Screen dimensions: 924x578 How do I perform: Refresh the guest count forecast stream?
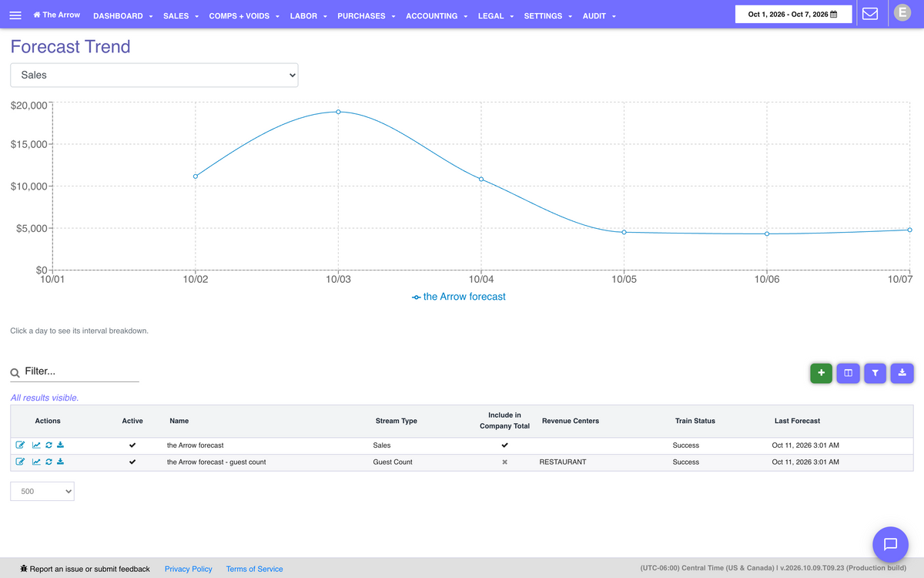pos(49,462)
